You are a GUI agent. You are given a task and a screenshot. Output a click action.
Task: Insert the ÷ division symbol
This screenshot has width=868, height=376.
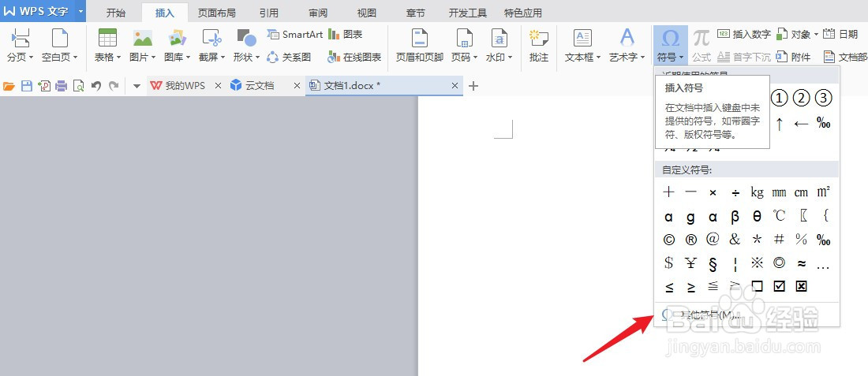(735, 192)
